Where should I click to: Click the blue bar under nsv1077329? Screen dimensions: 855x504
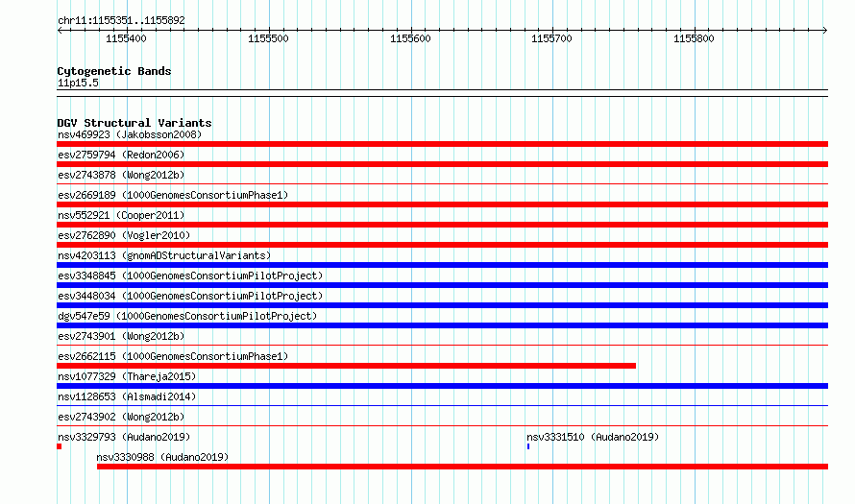[x=442, y=386]
